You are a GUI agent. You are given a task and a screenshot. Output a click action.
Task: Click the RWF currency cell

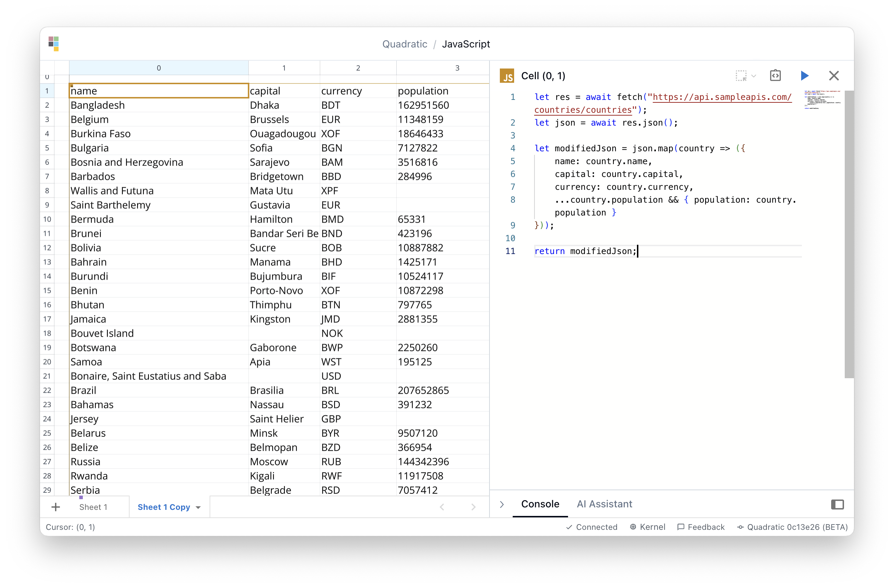pyautogui.click(x=358, y=476)
